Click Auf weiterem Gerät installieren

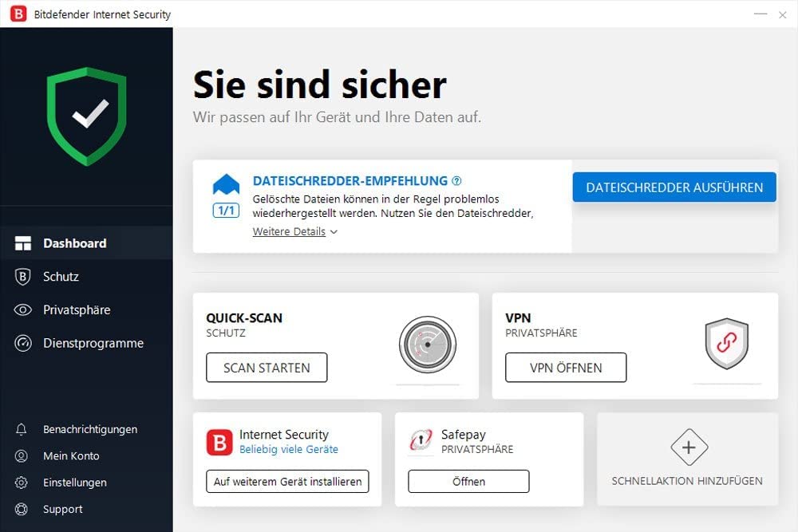coord(287,482)
